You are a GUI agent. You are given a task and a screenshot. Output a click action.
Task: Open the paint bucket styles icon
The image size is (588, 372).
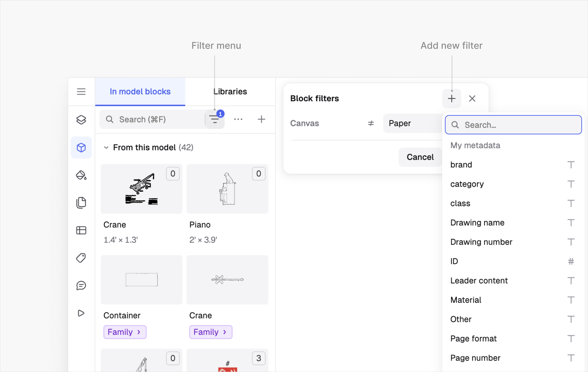pos(81,175)
